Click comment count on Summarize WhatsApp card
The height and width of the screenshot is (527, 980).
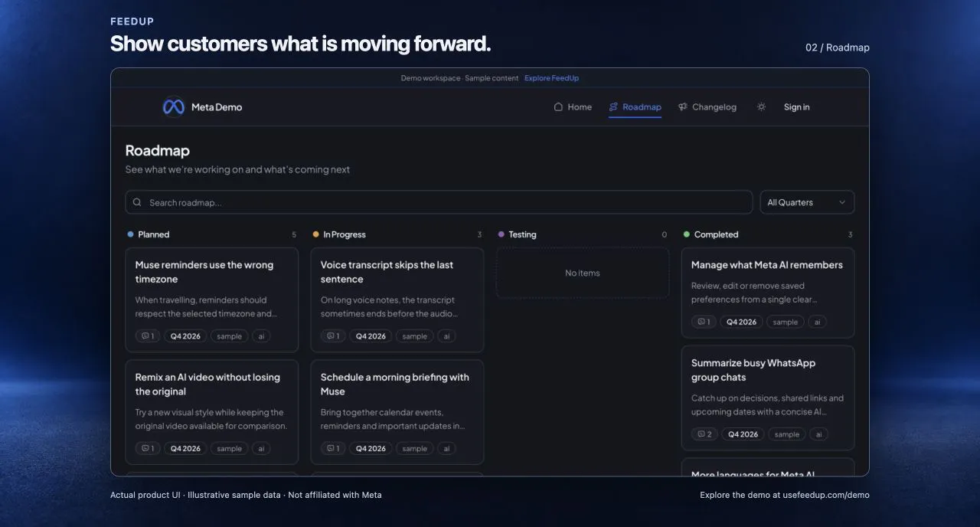704,434
